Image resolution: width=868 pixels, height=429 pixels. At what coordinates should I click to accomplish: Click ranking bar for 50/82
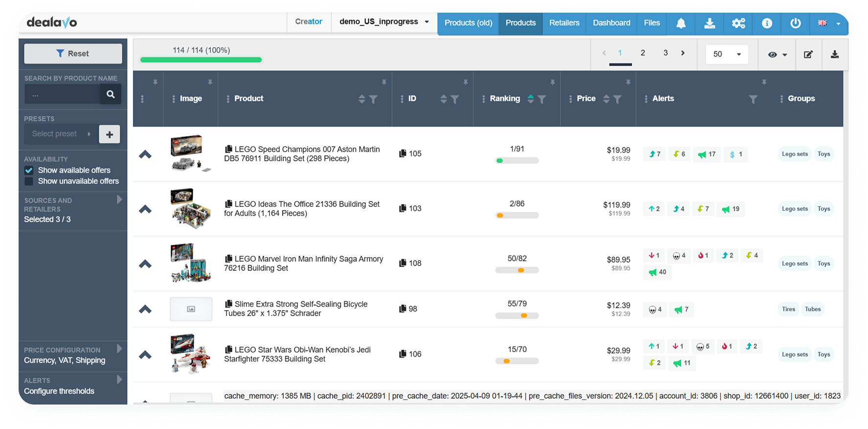pos(517,270)
